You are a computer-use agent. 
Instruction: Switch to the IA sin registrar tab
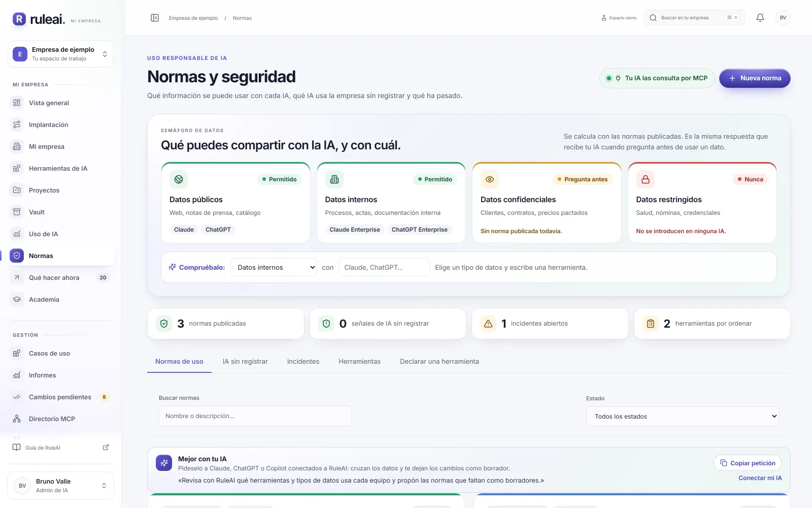pyautogui.click(x=245, y=362)
